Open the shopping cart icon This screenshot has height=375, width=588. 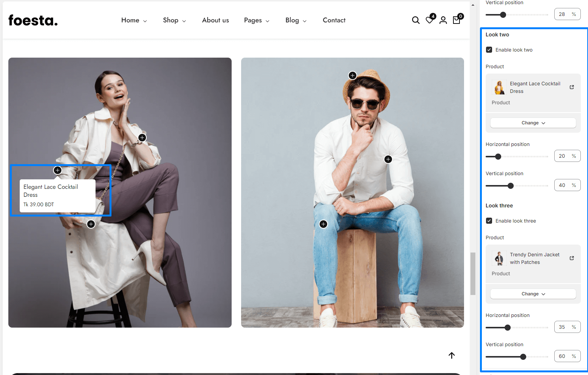click(x=456, y=20)
